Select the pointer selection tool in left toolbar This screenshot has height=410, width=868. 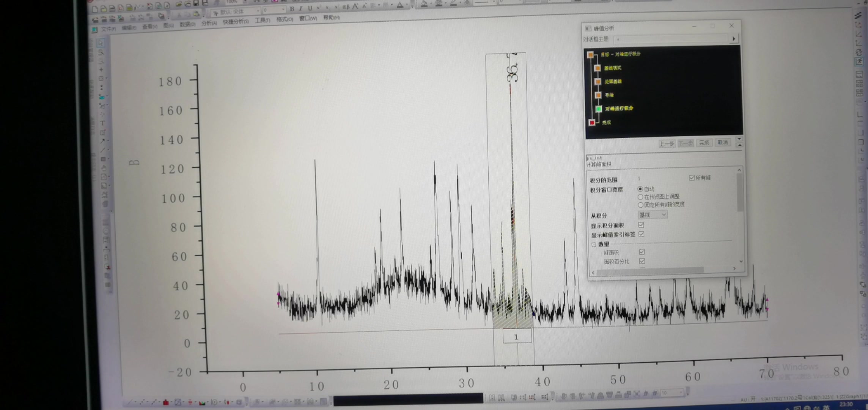[x=101, y=43]
